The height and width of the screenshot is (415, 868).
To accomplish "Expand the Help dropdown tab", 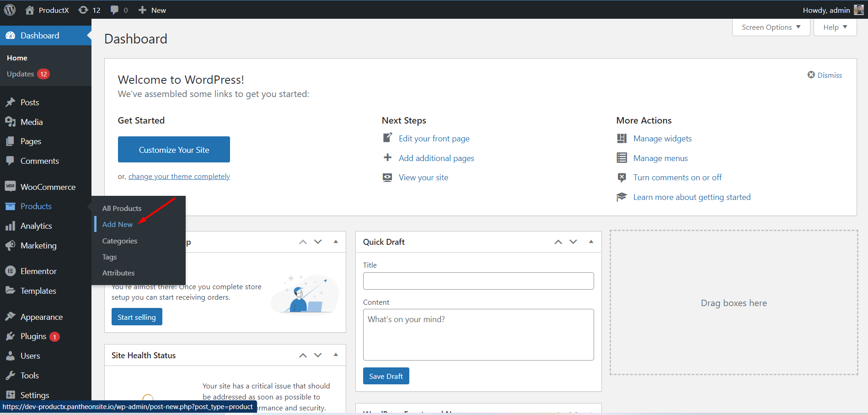I will coord(835,27).
